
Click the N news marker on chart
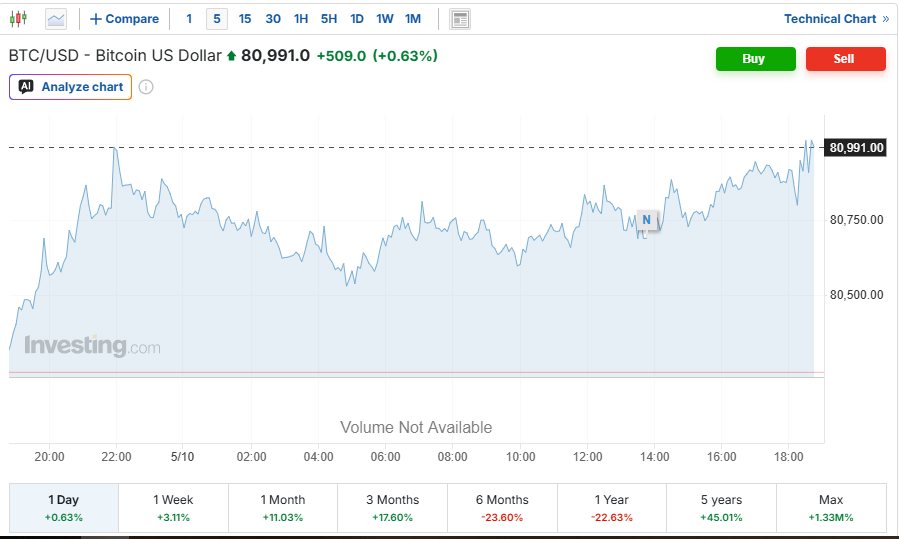[x=646, y=220]
